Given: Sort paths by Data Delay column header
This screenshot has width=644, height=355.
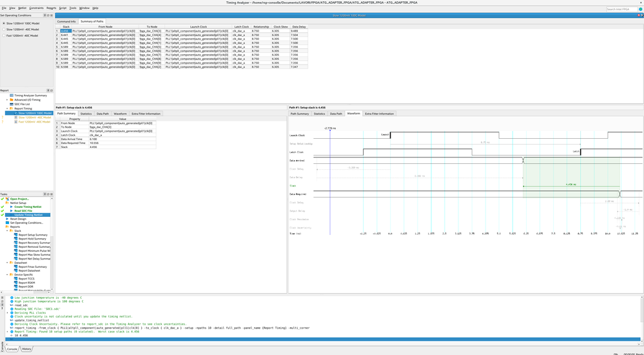Looking at the screenshot, I should tap(298, 26).
